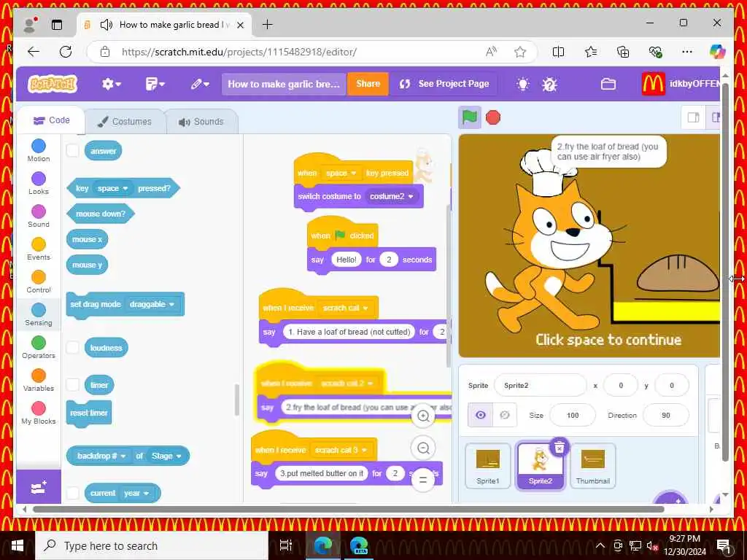Select the Operators block category
The height and width of the screenshot is (560, 747).
(39, 347)
